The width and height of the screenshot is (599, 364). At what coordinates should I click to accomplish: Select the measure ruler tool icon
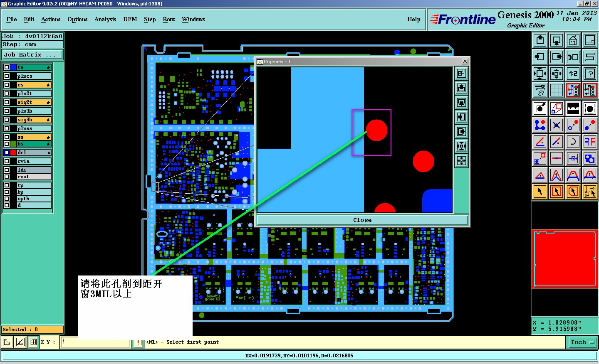(x=573, y=108)
